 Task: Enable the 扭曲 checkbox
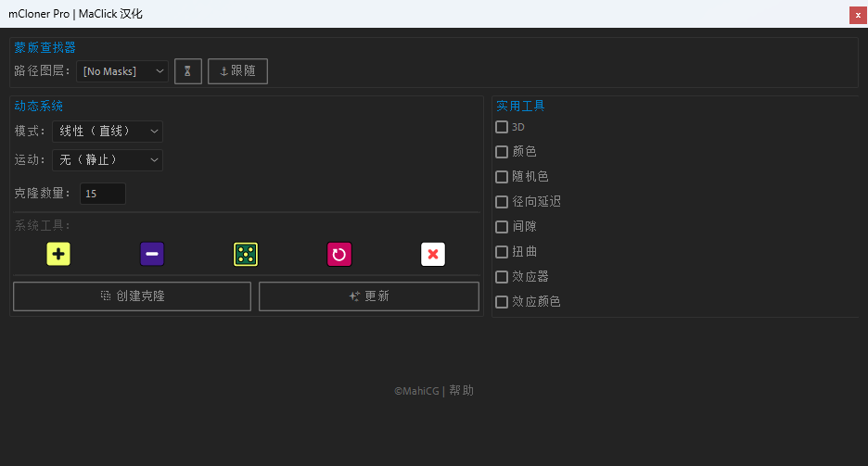pyautogui.click(x=502, y=252)
